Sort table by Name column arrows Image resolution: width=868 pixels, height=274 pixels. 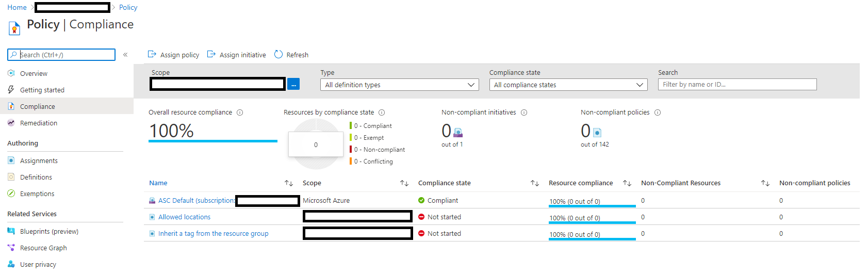click(x=289, y=183)
